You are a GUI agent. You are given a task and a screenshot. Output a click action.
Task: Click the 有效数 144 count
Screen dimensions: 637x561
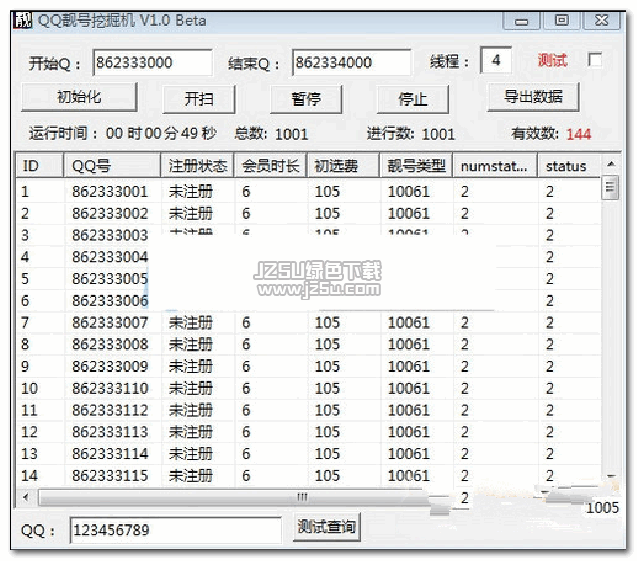tap(551, 134)
